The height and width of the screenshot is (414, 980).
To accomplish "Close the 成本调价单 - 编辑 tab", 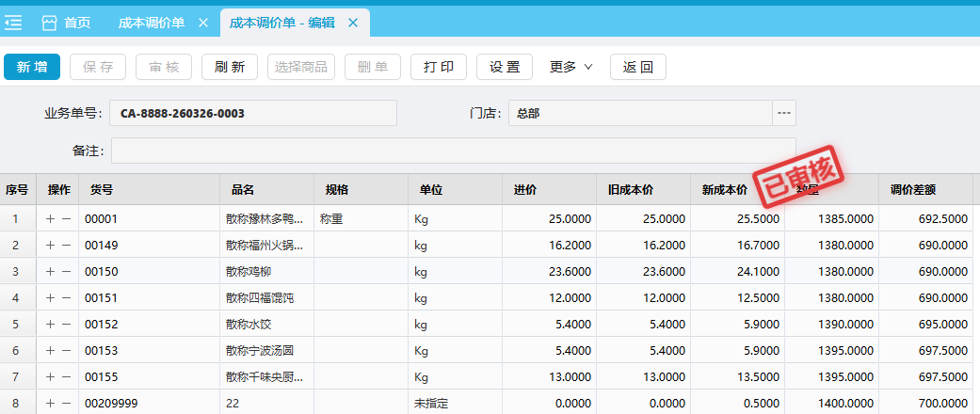I will (353, 23).
